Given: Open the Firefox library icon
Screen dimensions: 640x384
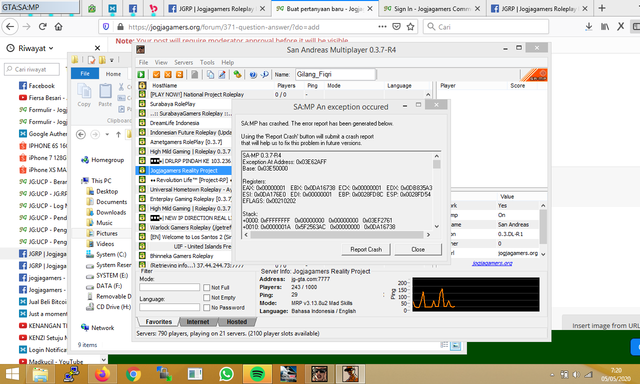Looking at the screenshot, I should [x=604, y=27].
